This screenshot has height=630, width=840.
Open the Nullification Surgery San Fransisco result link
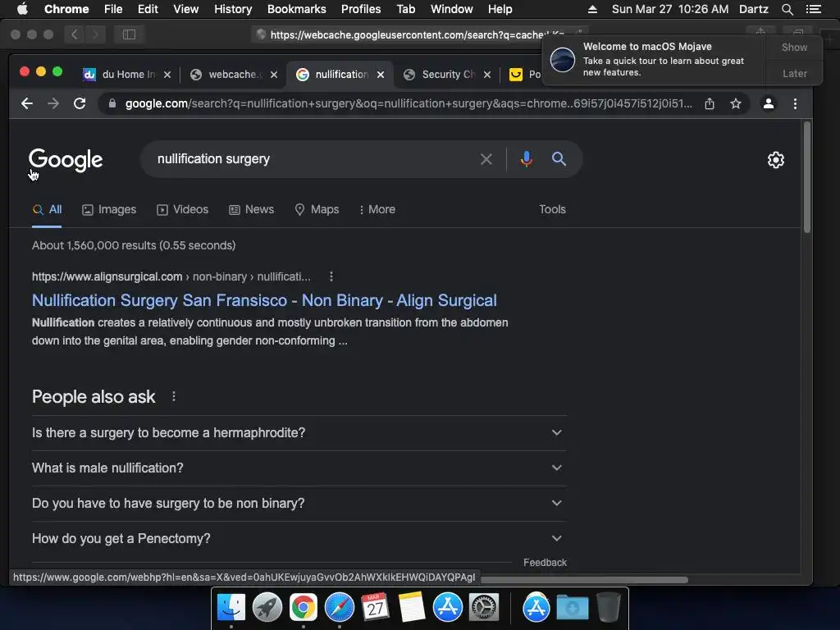264,300
